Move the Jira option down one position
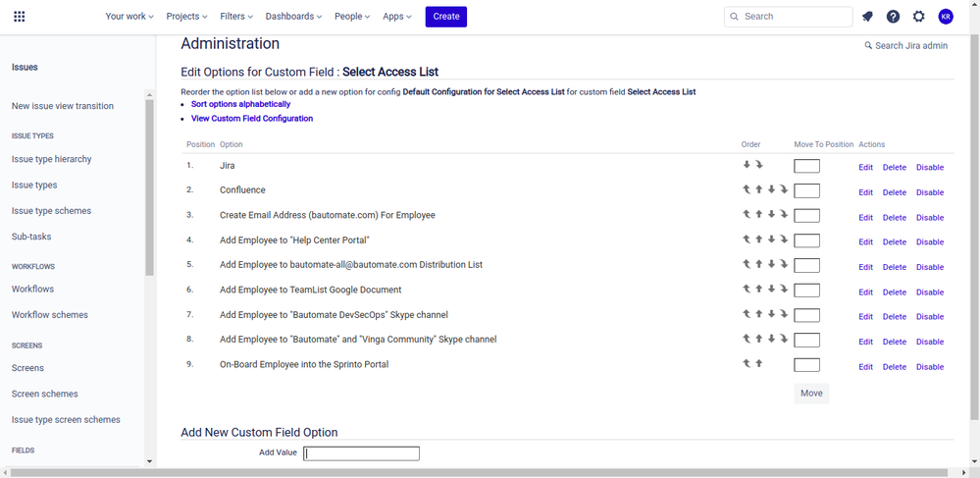 [747, 165]
